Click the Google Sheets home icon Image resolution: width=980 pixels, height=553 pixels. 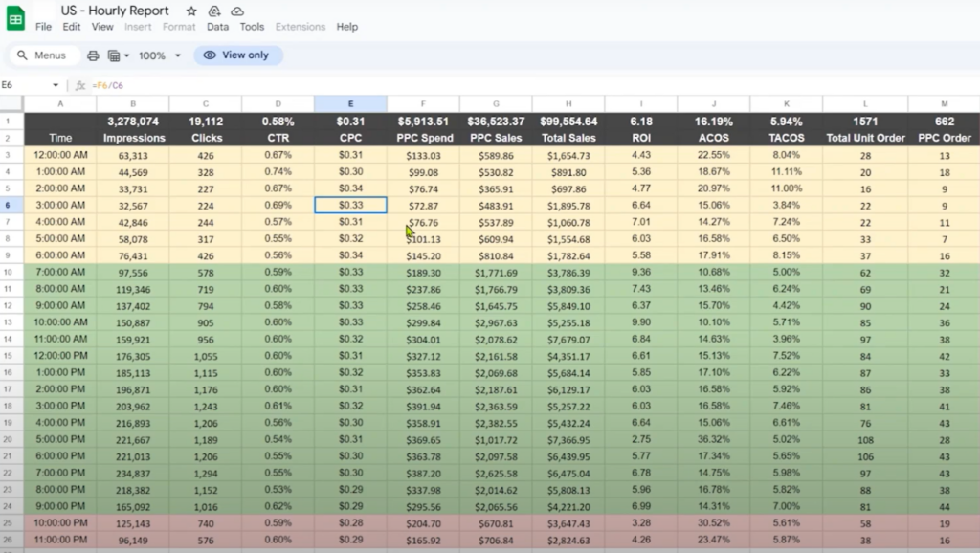click(16, 17)
